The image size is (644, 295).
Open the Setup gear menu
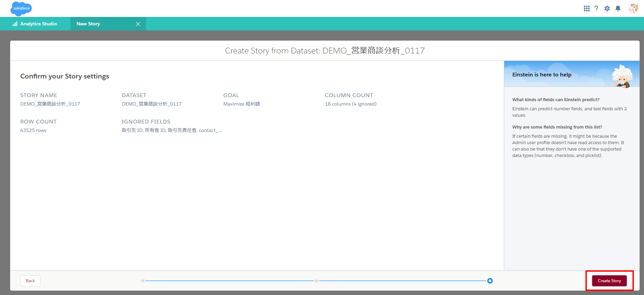(607, 8)
